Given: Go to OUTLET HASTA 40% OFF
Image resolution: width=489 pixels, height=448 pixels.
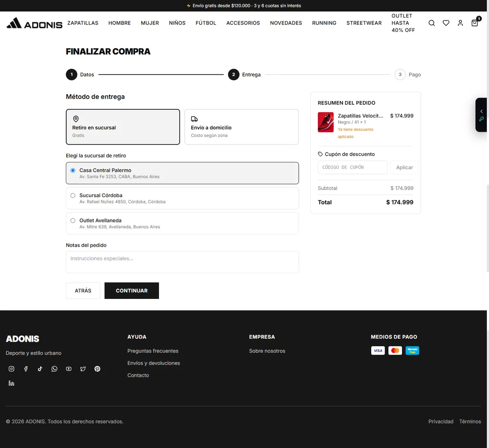Looking at the screenshot, I should point(403,23).
